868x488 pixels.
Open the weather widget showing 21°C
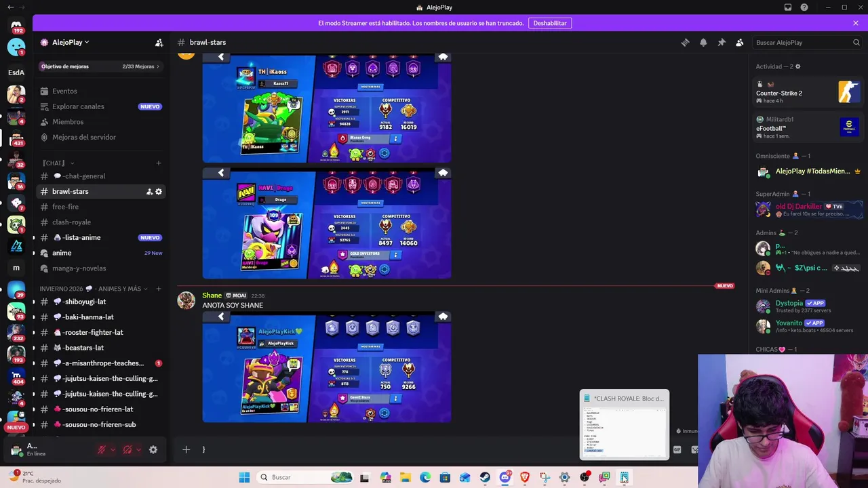34,477
